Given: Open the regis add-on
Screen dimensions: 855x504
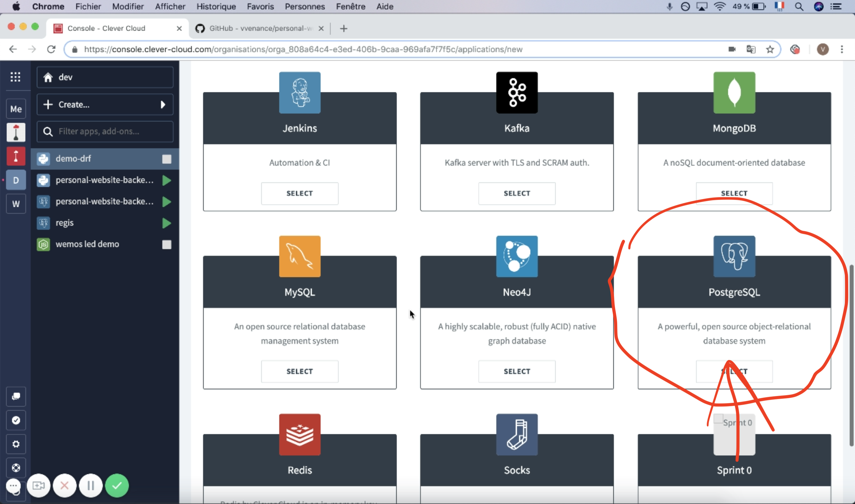Looking at the screenshot, I should click(x=105, y=223).
